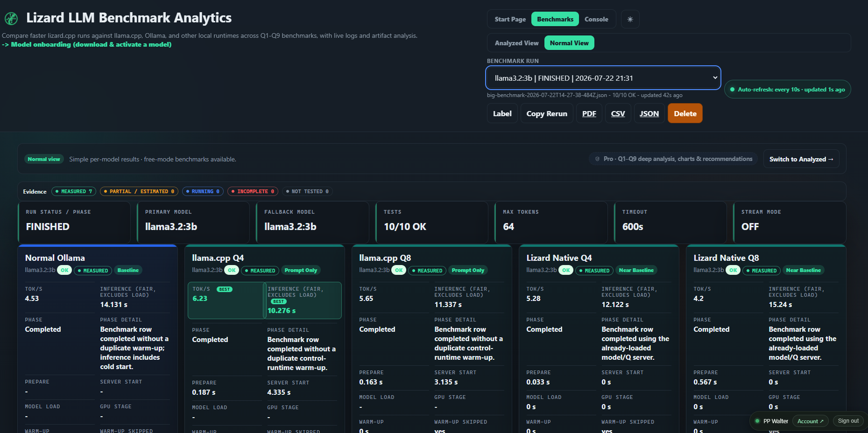Viewport: 868px width, 433px height.
Task: Select the Normal View toggle
Action: [569, 43]
